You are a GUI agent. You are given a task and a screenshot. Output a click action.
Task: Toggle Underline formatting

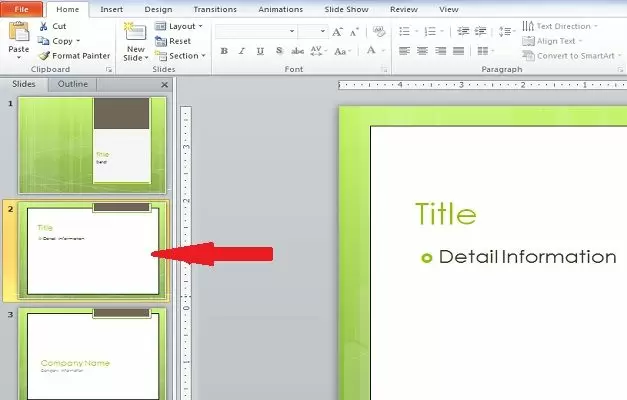click(260, 51)
